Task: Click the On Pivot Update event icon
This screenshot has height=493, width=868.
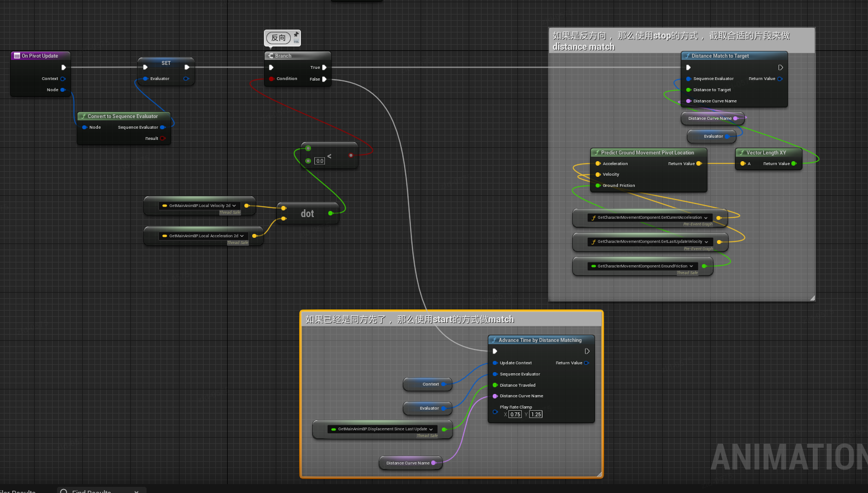Action: pos(17,56)
